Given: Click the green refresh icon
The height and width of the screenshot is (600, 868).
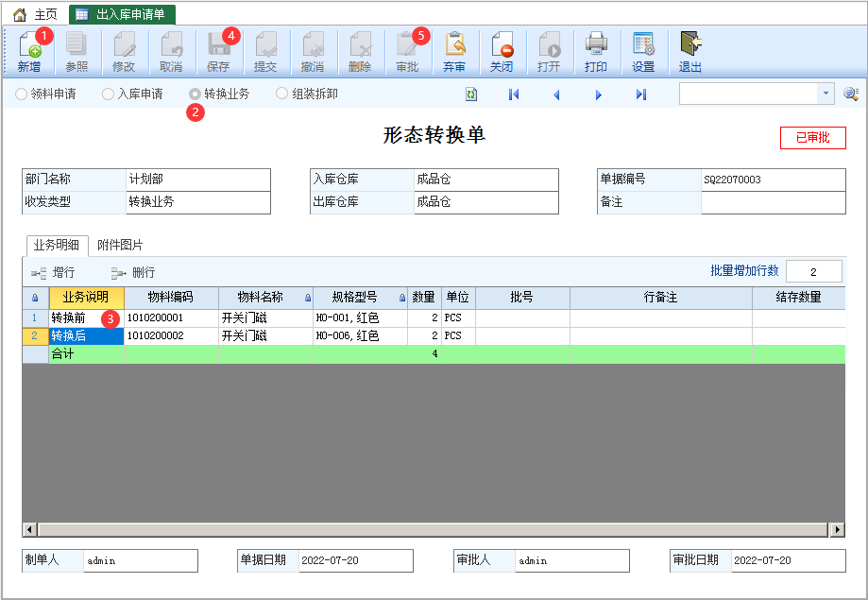Looking at the screenshot, I should [471, 94].
